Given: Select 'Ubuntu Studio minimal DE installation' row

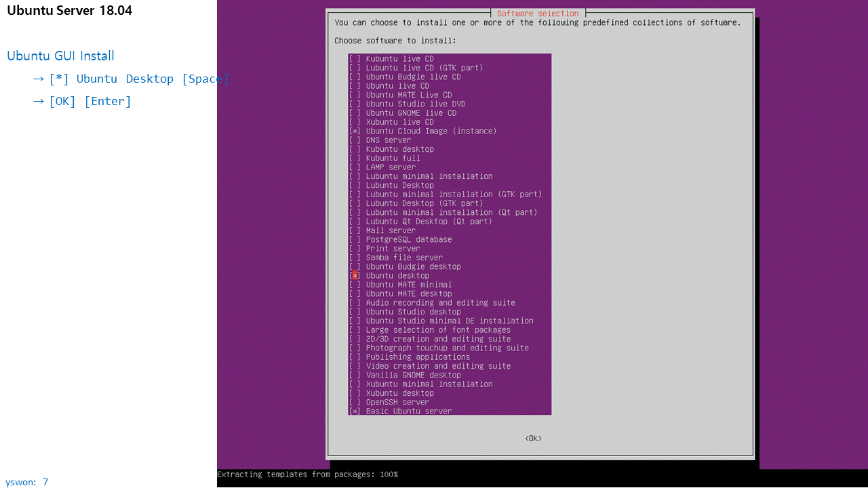Looking at the screenshot, I should click(x=450, y=321).
